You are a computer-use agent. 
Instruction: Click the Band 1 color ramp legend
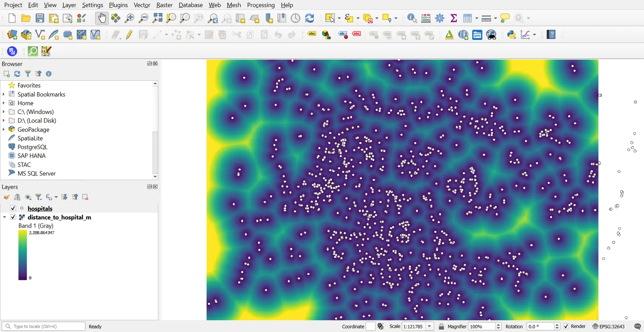23,255
